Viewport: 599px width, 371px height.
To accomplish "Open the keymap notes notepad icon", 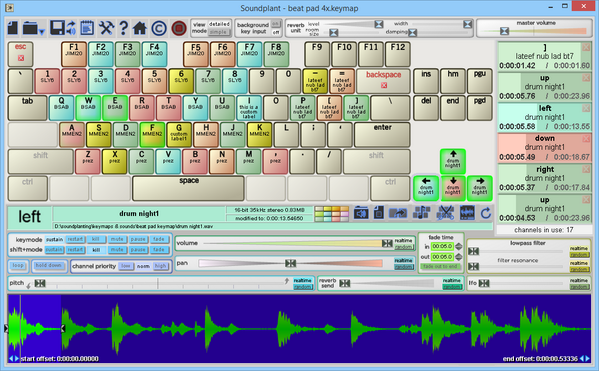I will click(x=87, y=28).
